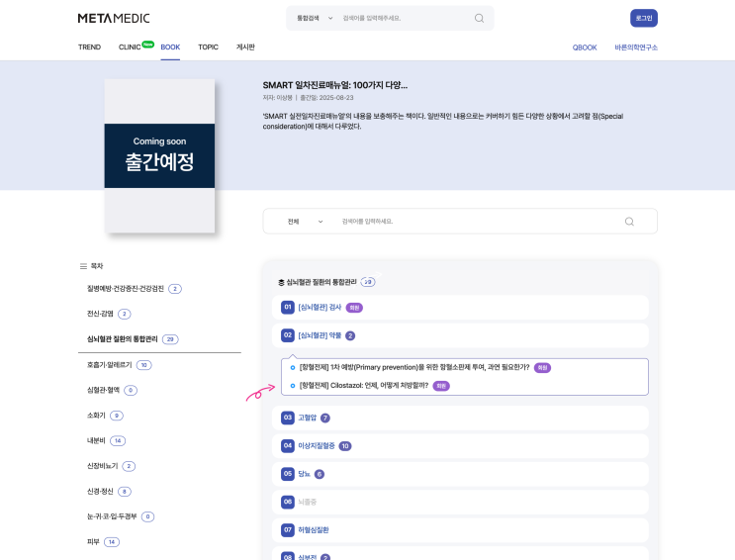The height and width of the screenshot is (560, 735).
Task: Select 소화기 chapter in table of contents
Action: (96, 416)
